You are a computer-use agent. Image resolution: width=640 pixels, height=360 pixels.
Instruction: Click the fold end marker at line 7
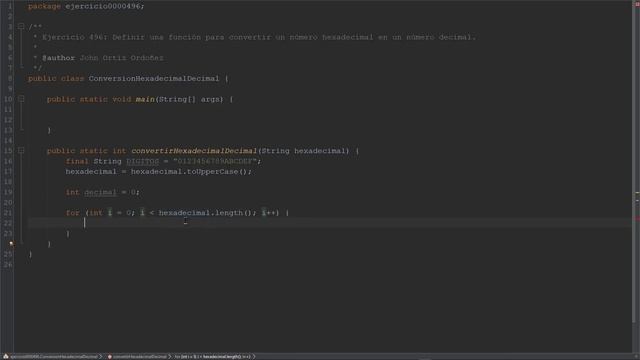coord(21,67)
